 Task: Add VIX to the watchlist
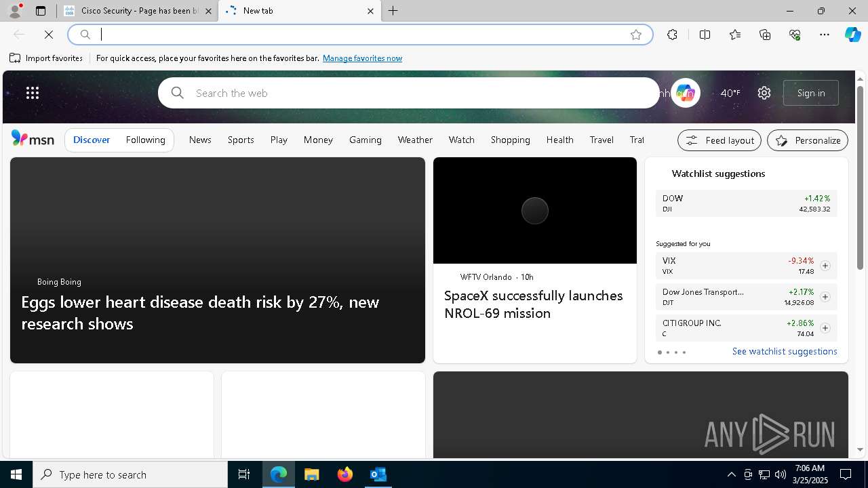tap(825, 266)
